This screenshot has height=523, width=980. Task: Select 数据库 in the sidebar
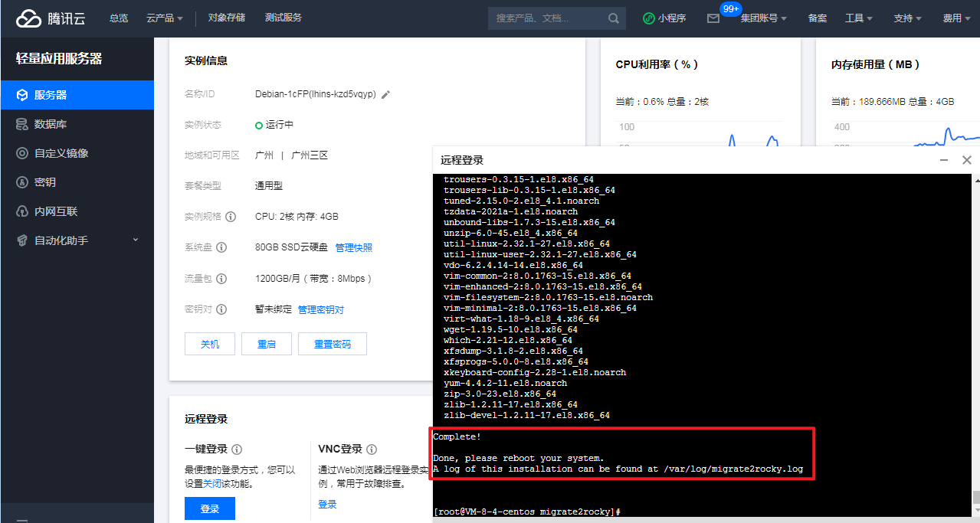point(77,124)
